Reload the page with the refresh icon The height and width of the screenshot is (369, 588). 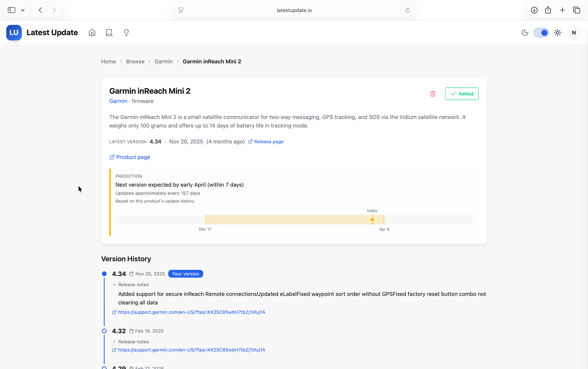click(407, 10)
